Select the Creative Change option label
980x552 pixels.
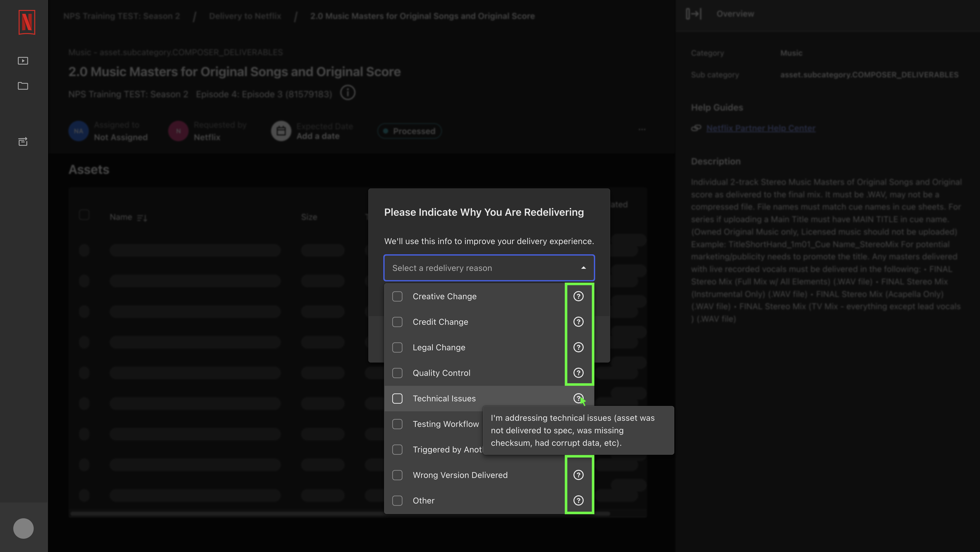pyautogui.click(x=444, y=296)
